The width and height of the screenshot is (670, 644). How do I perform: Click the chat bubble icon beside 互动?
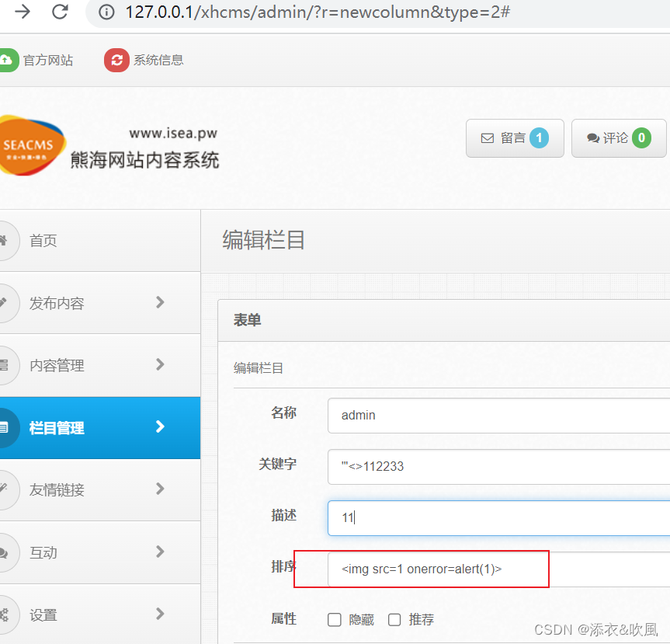pyautogui.click(x=6, y=552)
